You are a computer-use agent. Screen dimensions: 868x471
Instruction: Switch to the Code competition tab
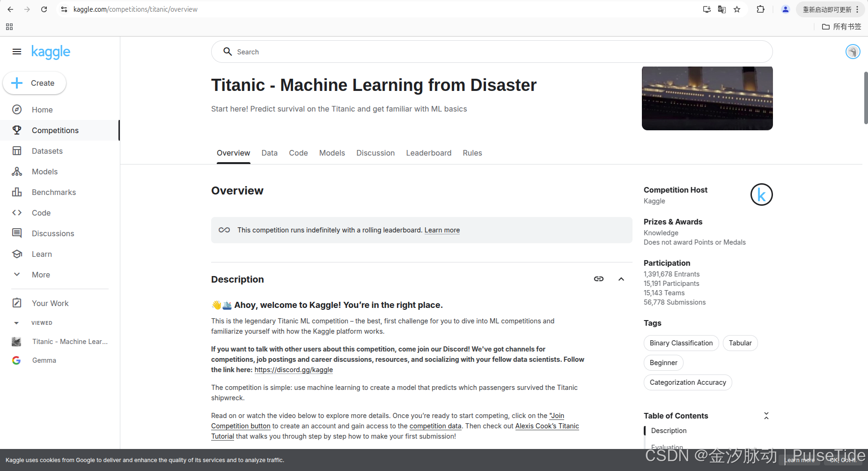click(298, 153)
